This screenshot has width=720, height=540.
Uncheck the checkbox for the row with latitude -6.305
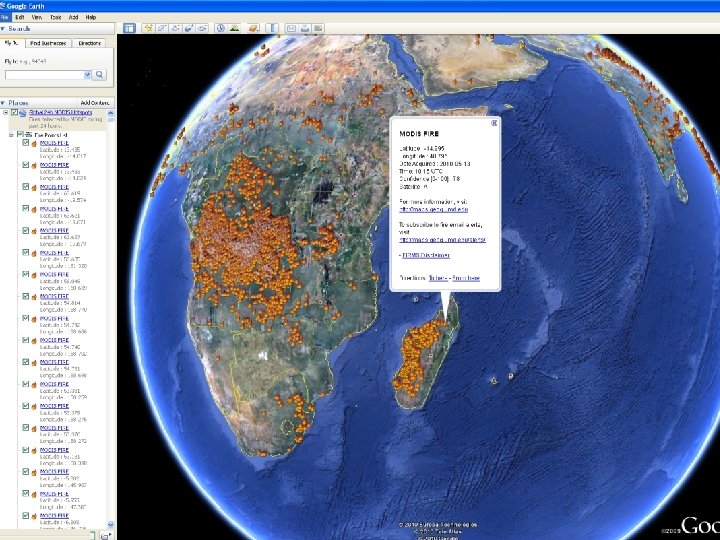(x=26, y=515)
